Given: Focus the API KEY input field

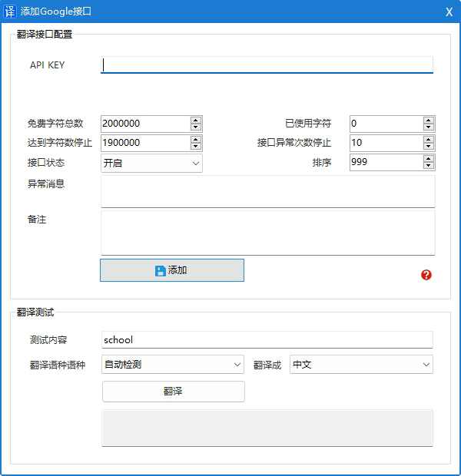Looking at the screenshot, I should [267, 65].
